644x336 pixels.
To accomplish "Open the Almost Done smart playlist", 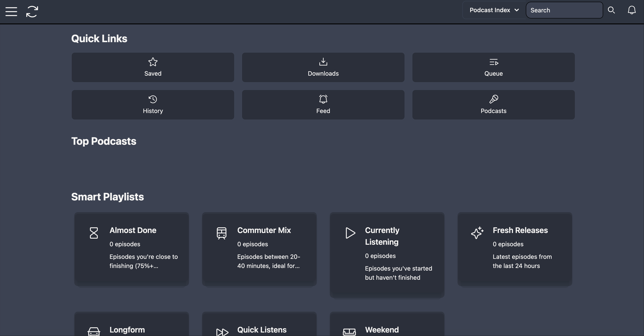I will (x=131, y=249).
